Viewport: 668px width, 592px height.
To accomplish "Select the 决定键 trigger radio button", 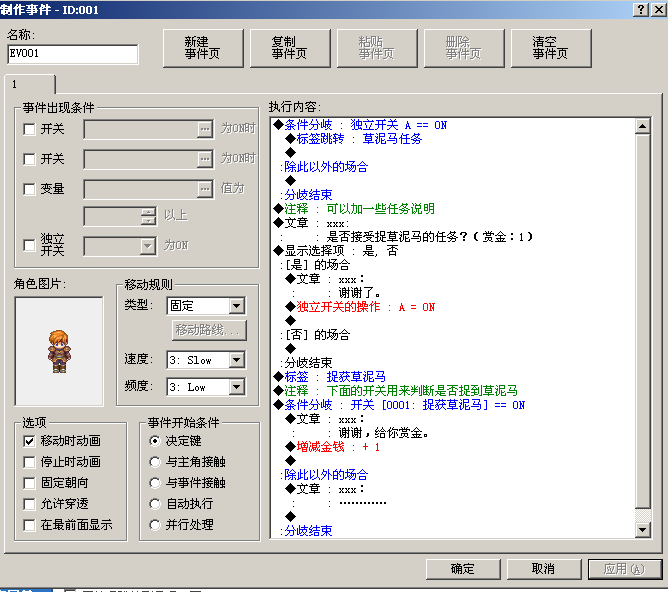I will point(155,441).
